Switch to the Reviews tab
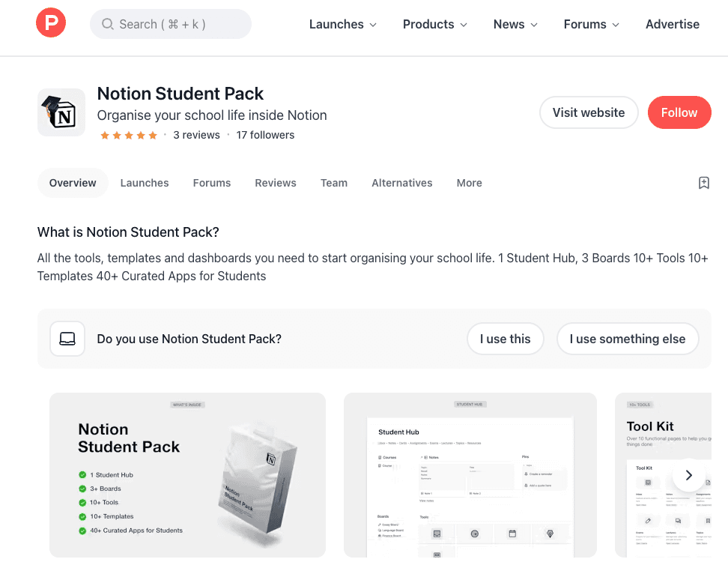 [x=276, y=183]
